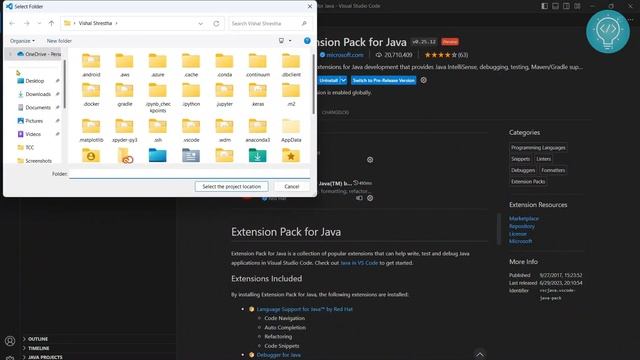640x360 pixels.
Task: Open License resource link
Action: coord(518,234)
